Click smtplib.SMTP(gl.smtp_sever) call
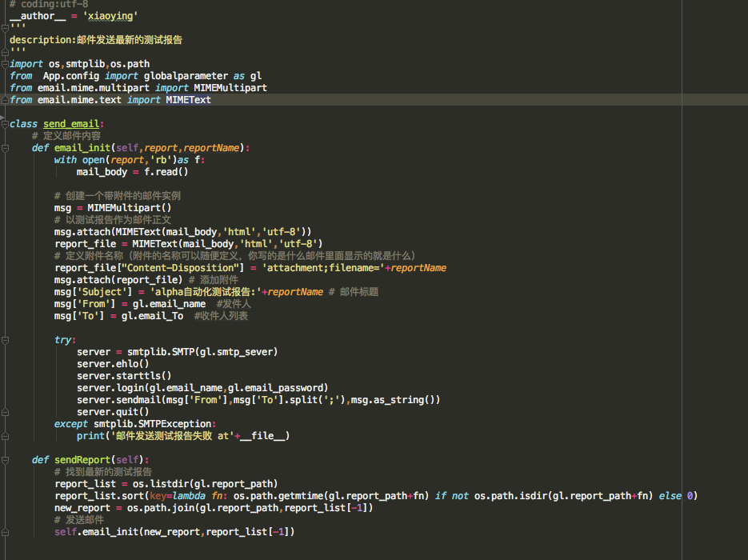This screenshot has width=748, height=560. tap(202, 352)
